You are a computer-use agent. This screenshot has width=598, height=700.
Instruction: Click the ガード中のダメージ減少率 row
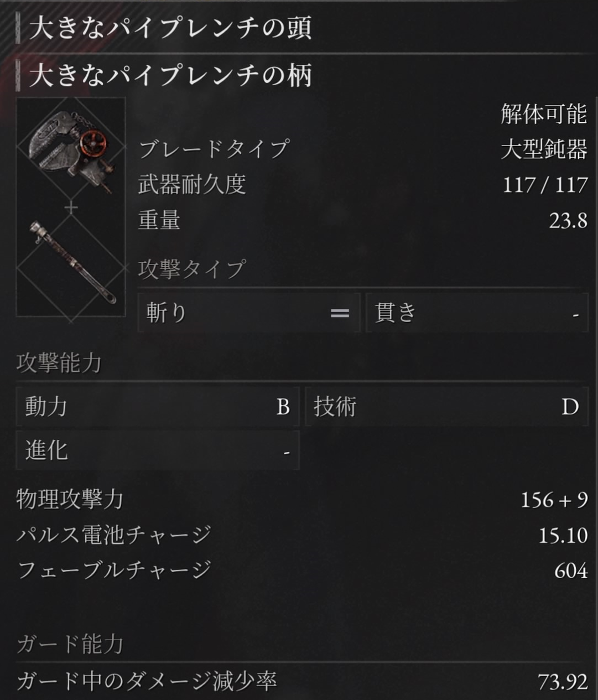point(302,682)
